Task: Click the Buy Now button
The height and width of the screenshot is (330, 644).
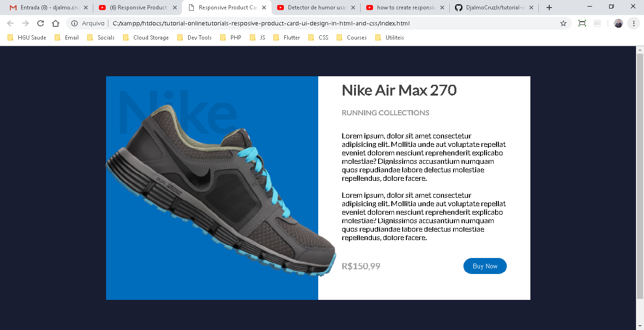Action: tap(485, 266)
